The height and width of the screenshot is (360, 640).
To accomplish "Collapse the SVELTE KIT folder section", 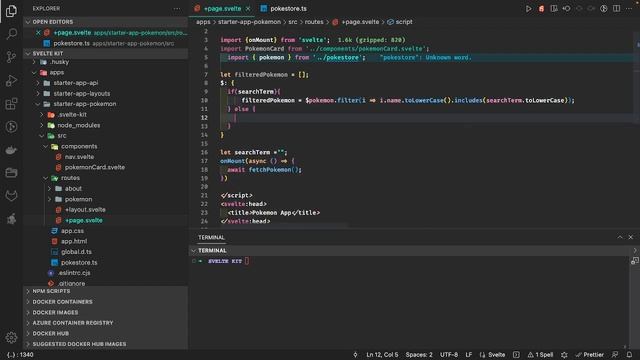I will [x=105, y=53].
